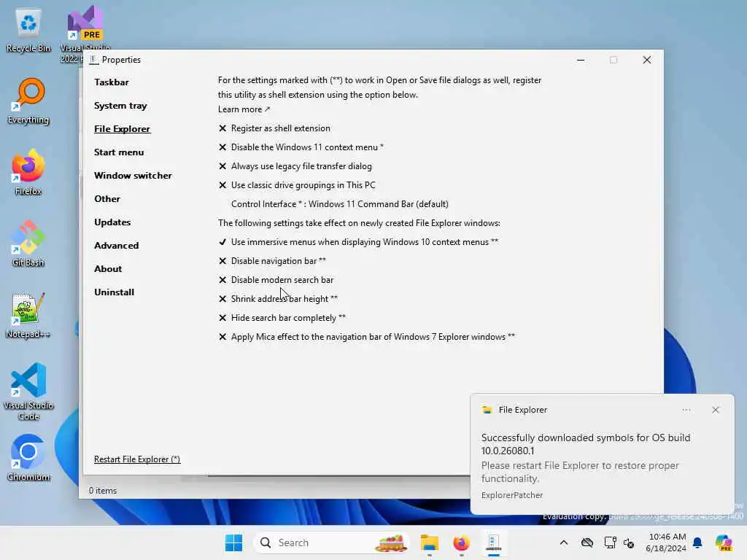The width and height of the screenshot is (747, 560).
Task: Select the Git Bash desktop shortcut
Action: click(x=28, y=244)
